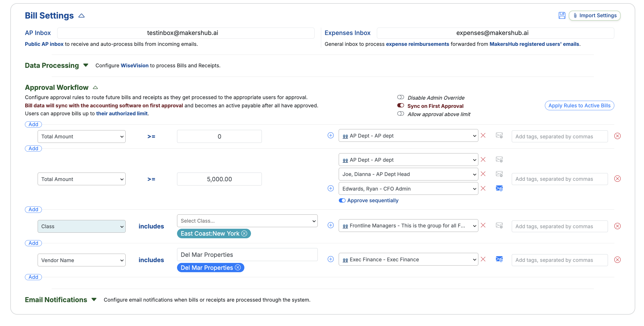This screenshot has height=326, width=644.
Task: Open the Select Class dropdown
Action: [x=247, y=221]
